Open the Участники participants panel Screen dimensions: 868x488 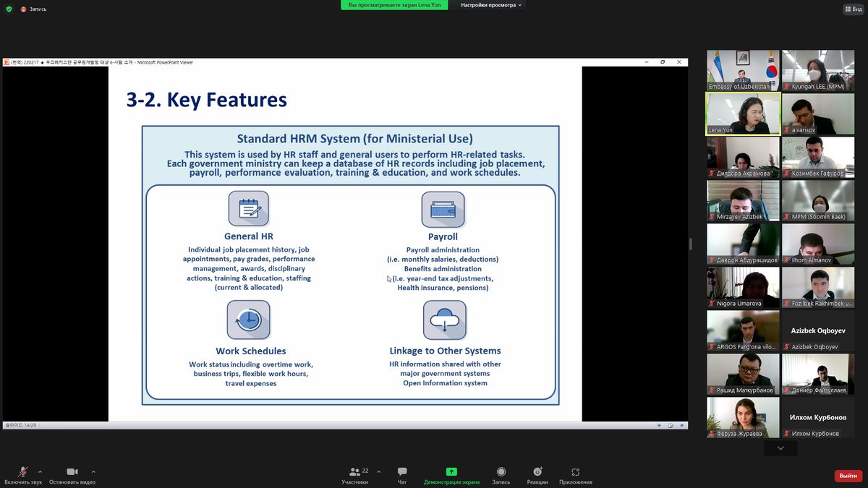(x=355, y=475)
